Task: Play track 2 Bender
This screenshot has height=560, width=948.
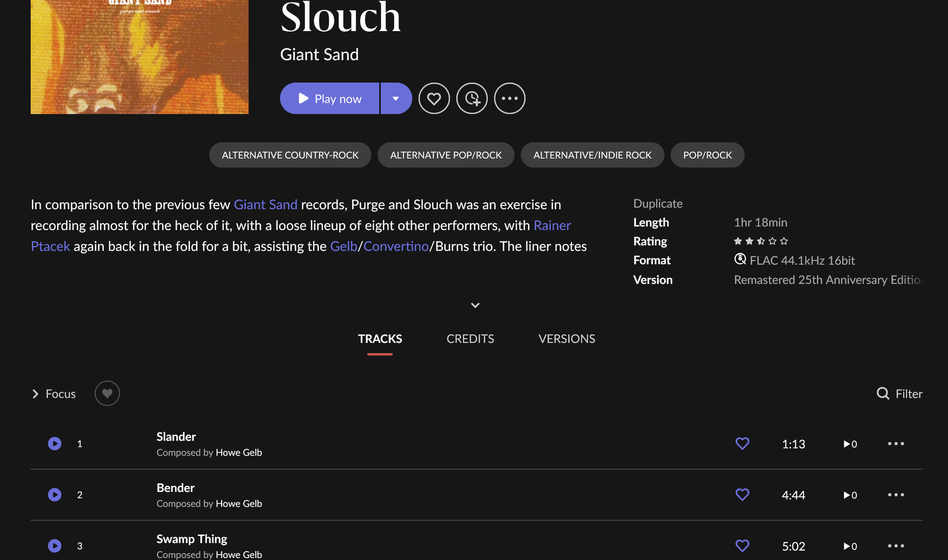Action: (x=55, y=495)
